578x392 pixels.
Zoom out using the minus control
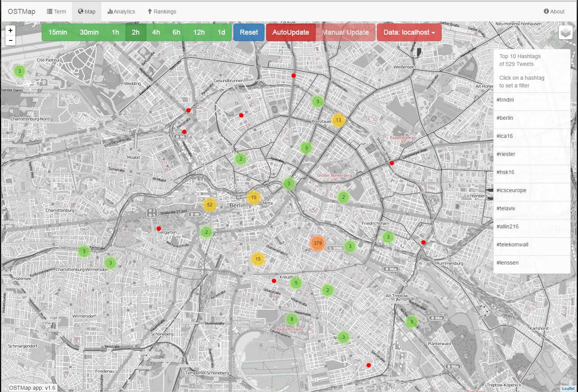[x=10, y=40]
